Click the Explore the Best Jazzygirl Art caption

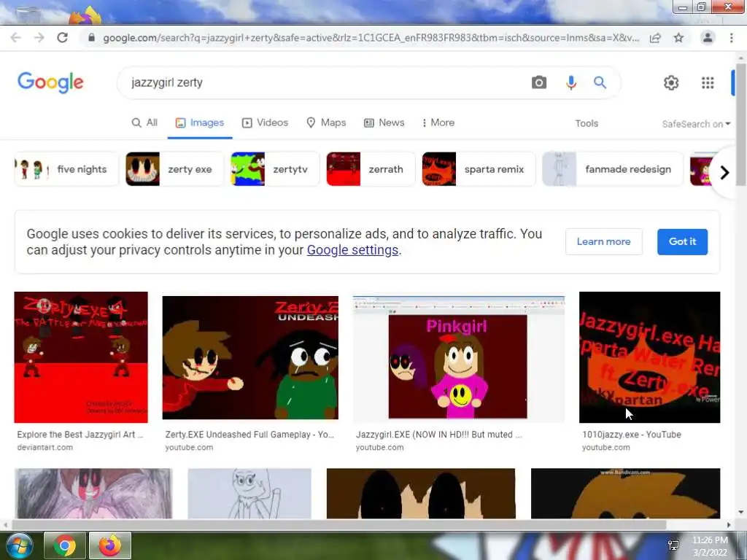click(x=80, y=435)
